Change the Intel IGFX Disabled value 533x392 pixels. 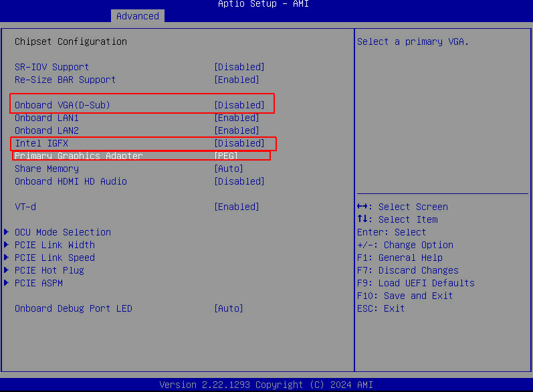239,143
